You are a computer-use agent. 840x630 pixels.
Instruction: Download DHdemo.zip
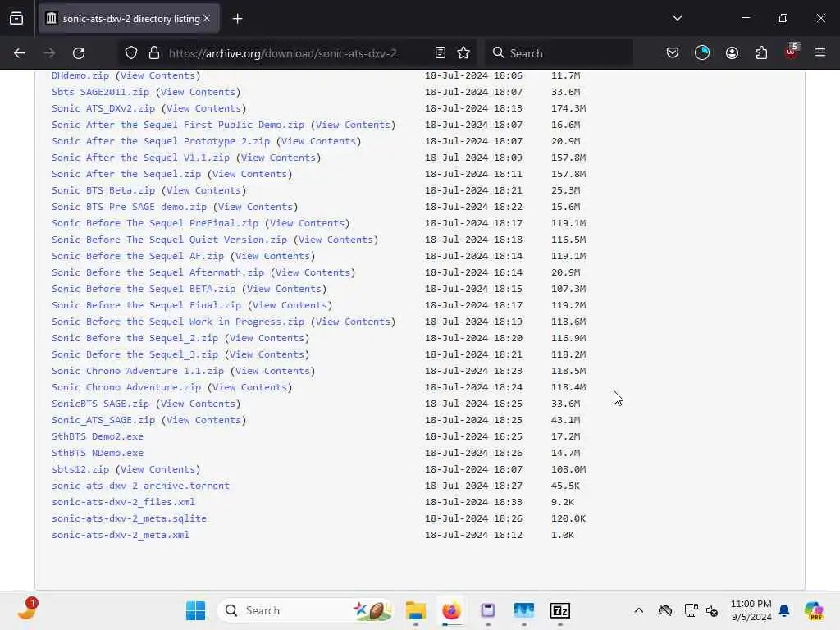[x=80, y=75]
